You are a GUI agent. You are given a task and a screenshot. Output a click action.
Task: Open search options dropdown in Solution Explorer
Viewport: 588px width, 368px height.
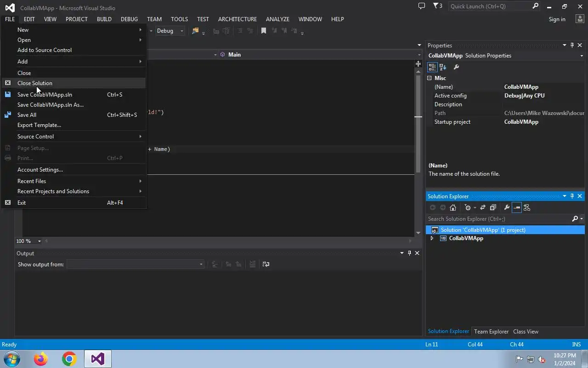(x=582, y=219)
